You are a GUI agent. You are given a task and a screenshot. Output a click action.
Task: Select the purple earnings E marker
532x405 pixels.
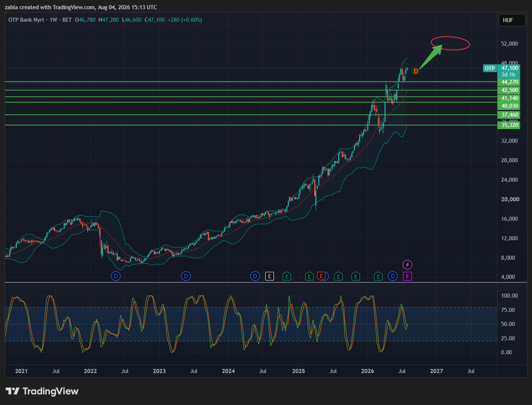coord(407,276)
